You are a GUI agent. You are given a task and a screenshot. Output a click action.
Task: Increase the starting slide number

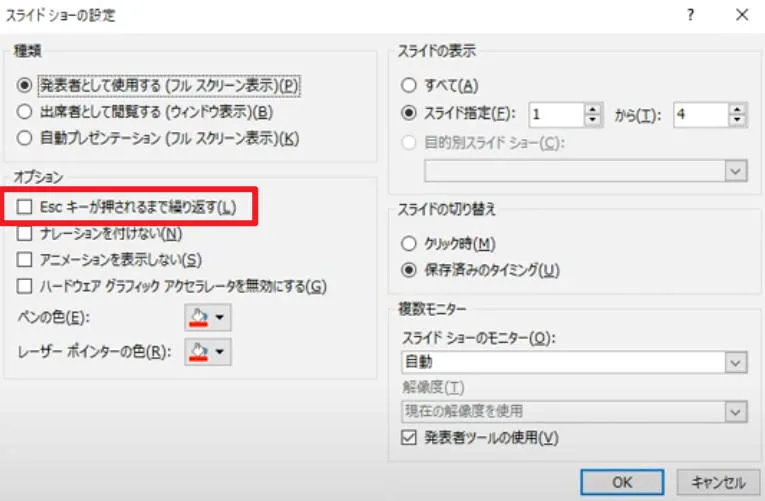pyautogui.click(x=593, y=109)
